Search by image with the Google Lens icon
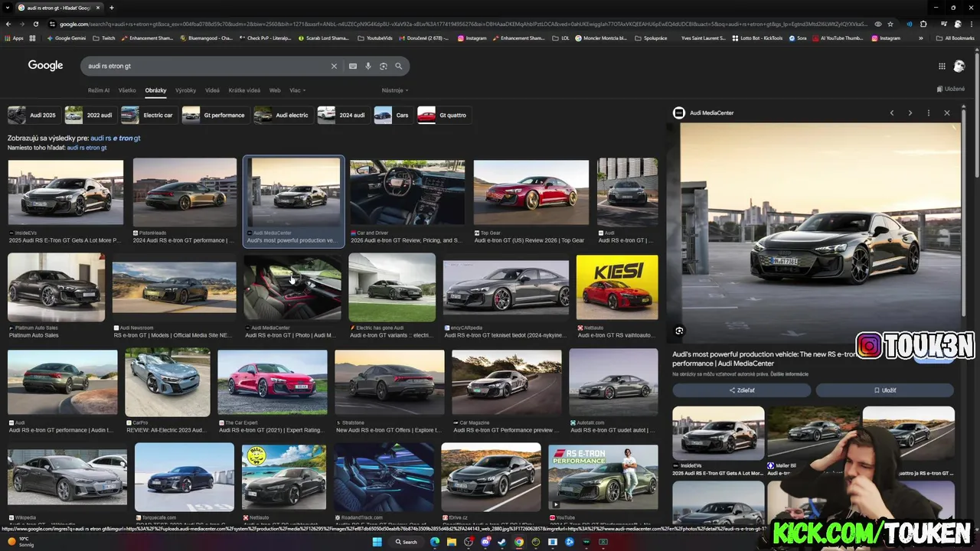Screen dimensions: 980x551 (384, 67)
